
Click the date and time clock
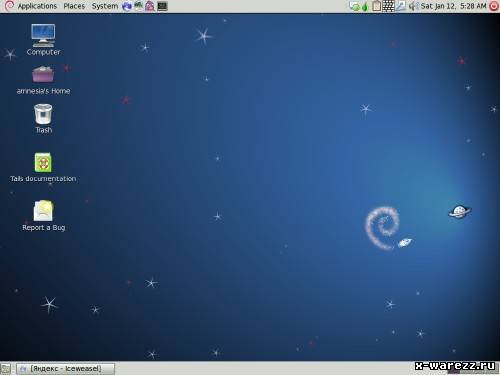[454, 6]
